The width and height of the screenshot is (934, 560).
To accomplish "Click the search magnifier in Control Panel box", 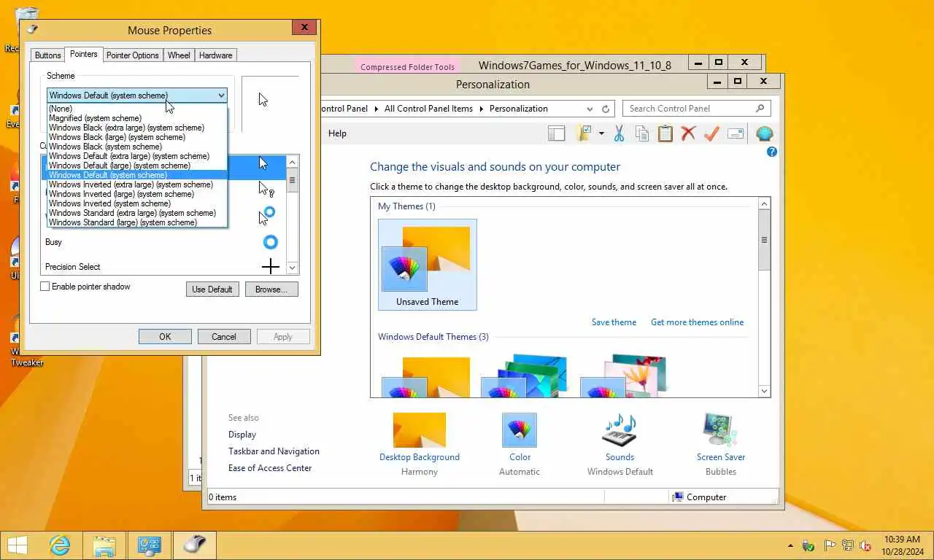I will click(x=760, y=109).
